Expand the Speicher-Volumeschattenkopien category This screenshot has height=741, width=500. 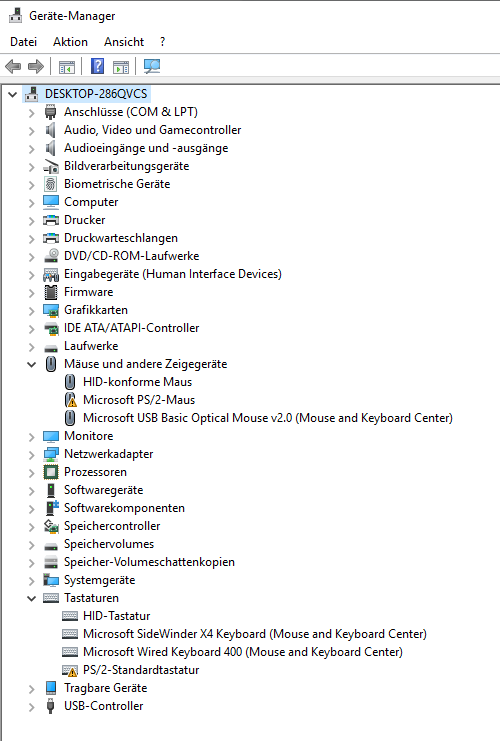point(32,563)
